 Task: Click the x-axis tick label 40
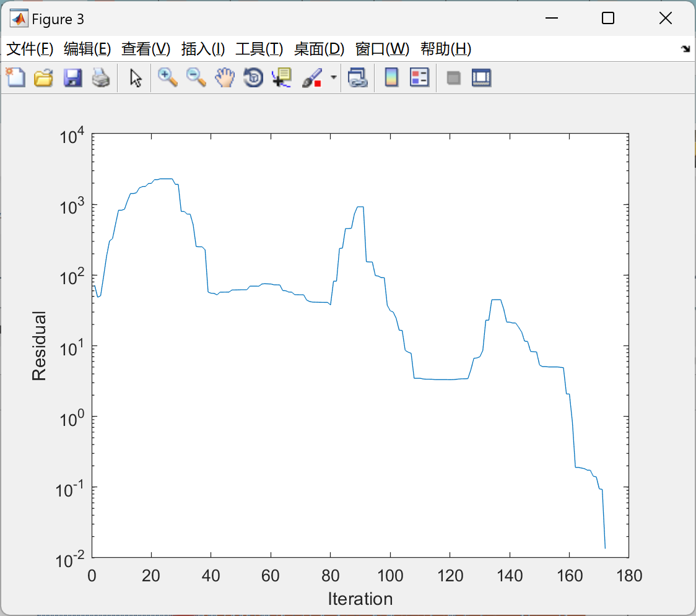click(x=211, y=576)
